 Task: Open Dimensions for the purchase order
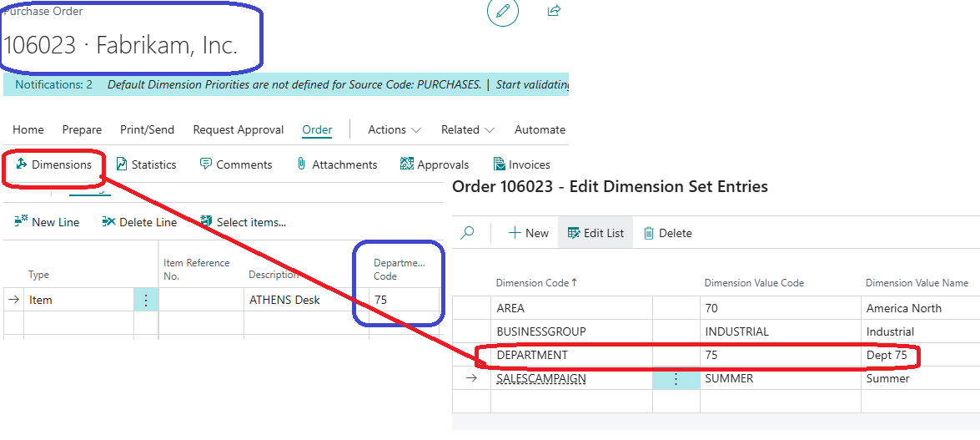[53, 164]
